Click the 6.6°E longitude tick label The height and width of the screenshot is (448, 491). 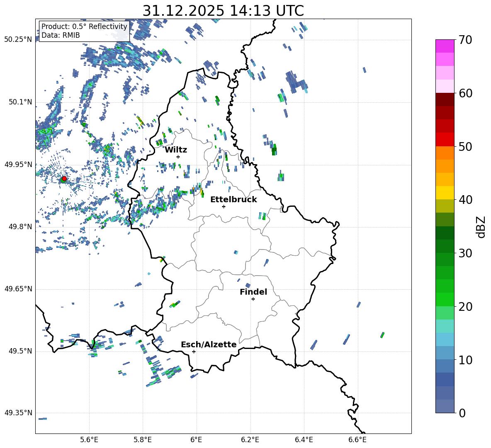357,439
